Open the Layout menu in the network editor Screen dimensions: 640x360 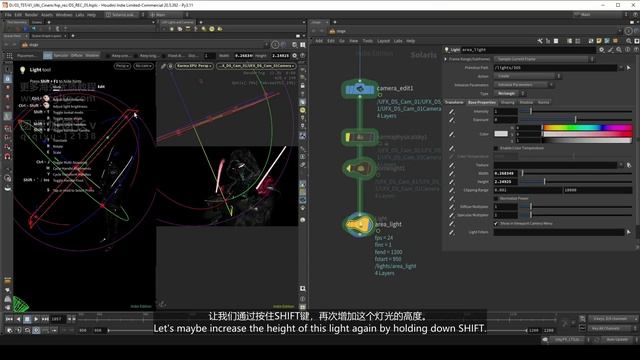coord(383,41)
